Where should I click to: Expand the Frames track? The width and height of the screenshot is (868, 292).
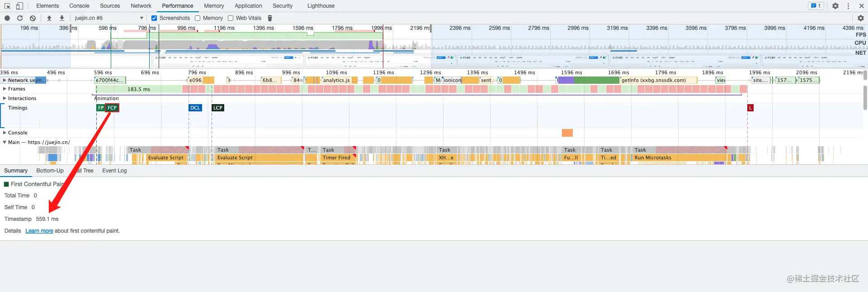click(x=5, y=89)
